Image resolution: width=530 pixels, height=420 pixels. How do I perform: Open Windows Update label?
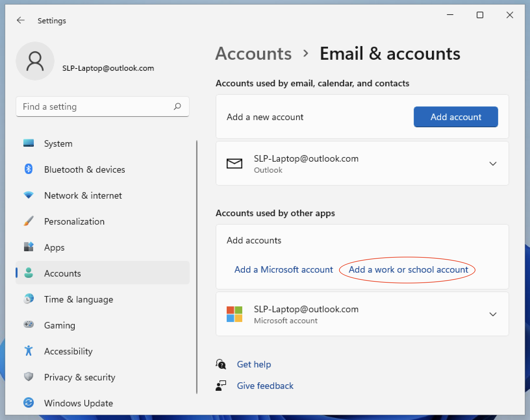79,403
